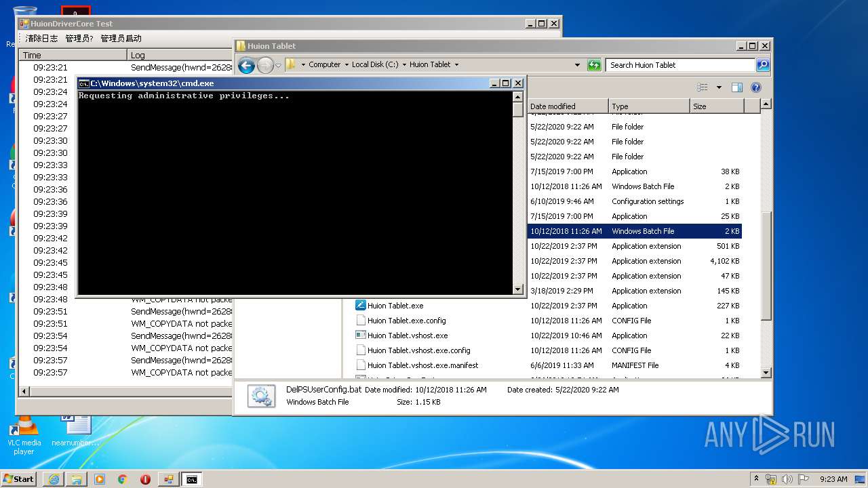Switch to HuionDriverCore Test taskbar icon
Screen dimensions: 868x488
tap(168, 479)
